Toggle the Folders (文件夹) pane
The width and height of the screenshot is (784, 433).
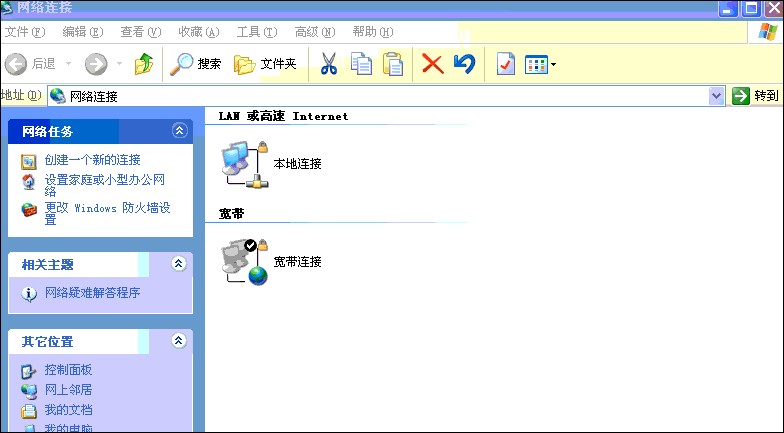pos(266,64)
